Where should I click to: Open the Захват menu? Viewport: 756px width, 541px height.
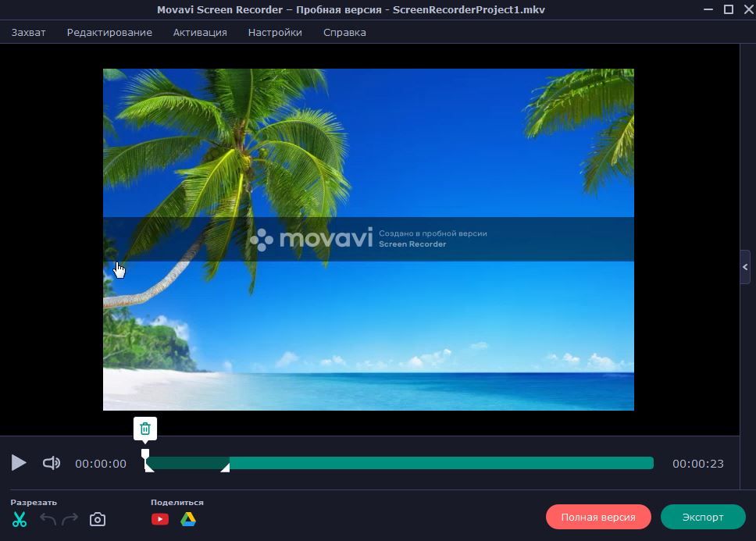[29, 32]
